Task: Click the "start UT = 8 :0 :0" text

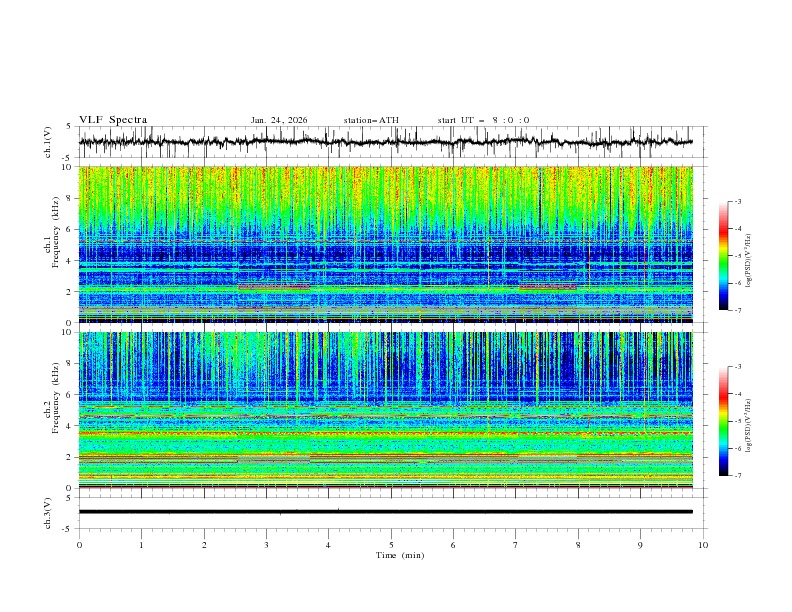Action: coord(483,120)
